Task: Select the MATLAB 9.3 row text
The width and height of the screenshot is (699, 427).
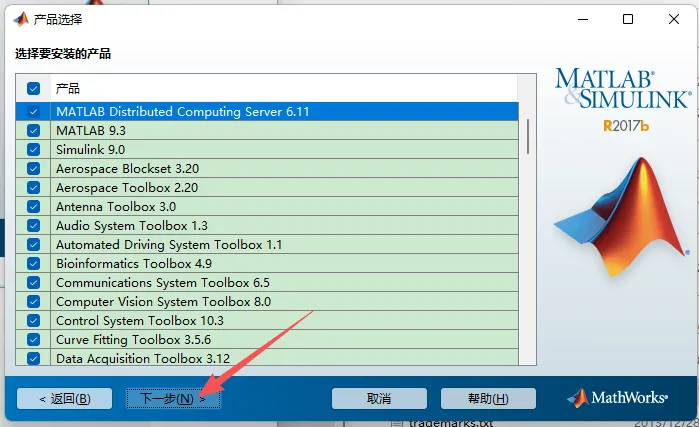Action: point(91,131)
